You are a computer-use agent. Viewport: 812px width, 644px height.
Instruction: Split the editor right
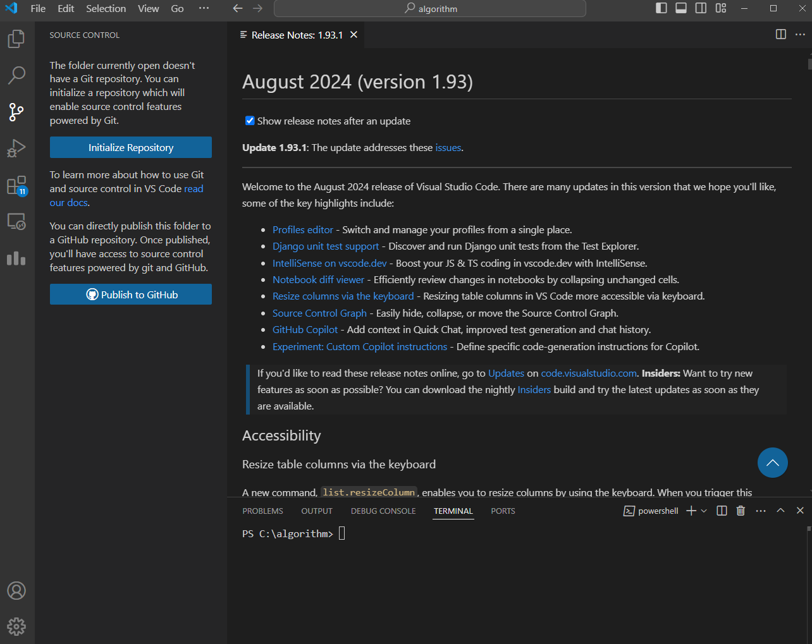(781, 34)
